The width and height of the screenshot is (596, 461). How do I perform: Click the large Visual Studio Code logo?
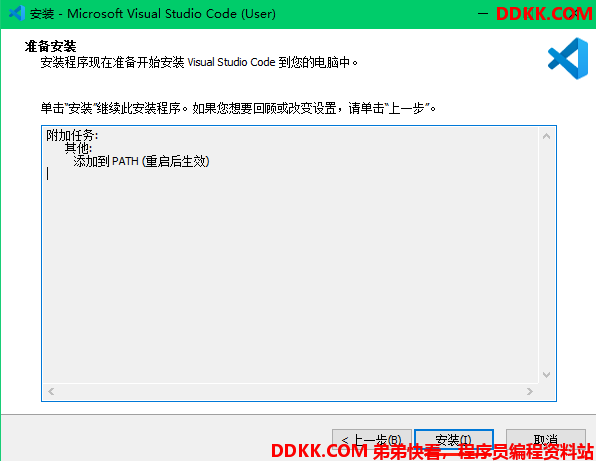(x=568, y=58)
